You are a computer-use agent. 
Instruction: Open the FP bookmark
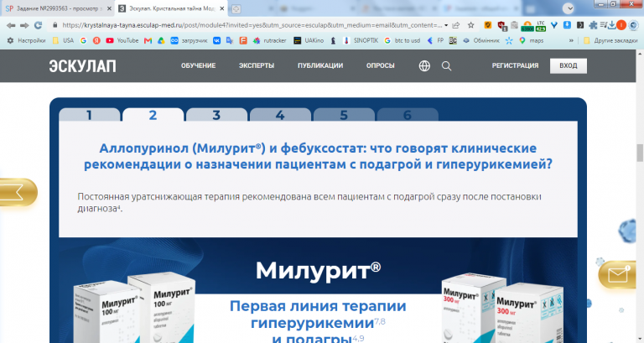435,40
